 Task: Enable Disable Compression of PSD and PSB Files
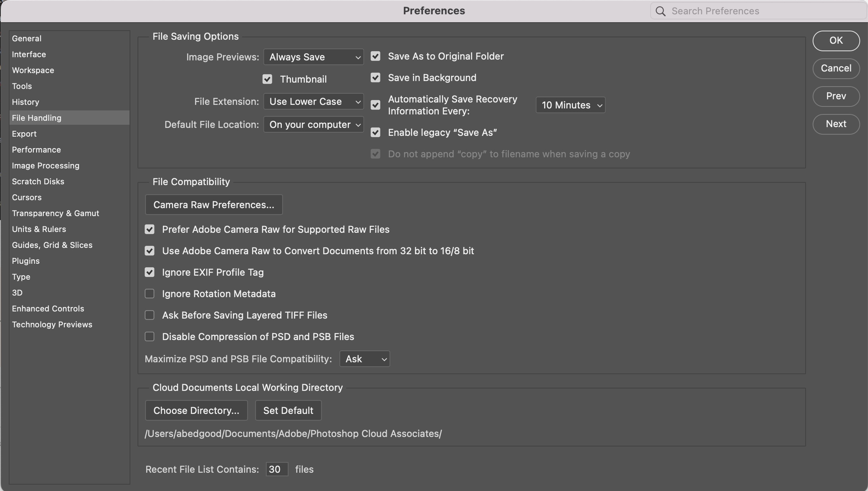(149, 336)
